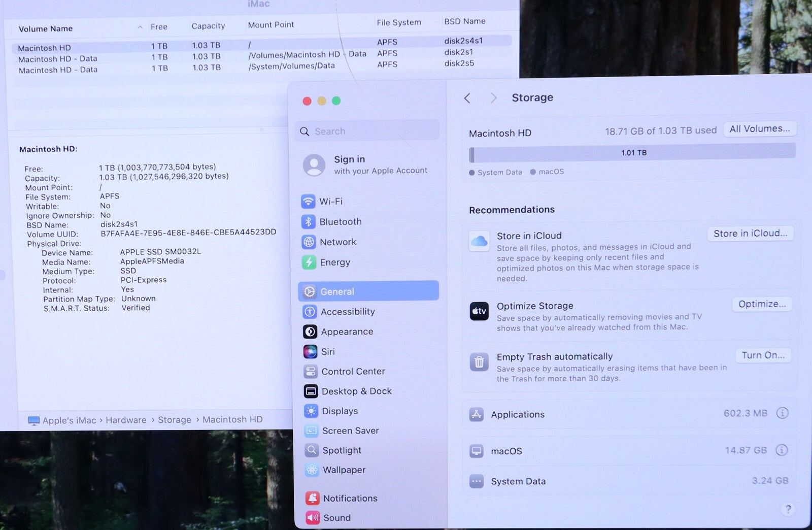Click the Optimize button
The image size is (812, 530).
(762, 304)
